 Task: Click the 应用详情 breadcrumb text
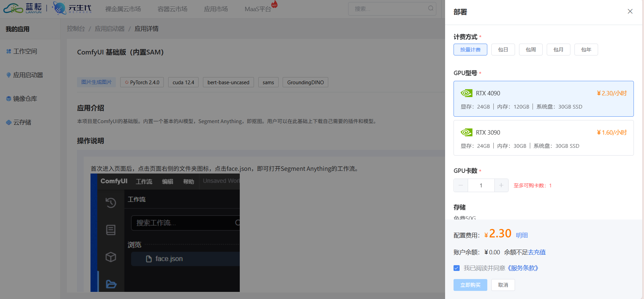click(x=147, y=29)
